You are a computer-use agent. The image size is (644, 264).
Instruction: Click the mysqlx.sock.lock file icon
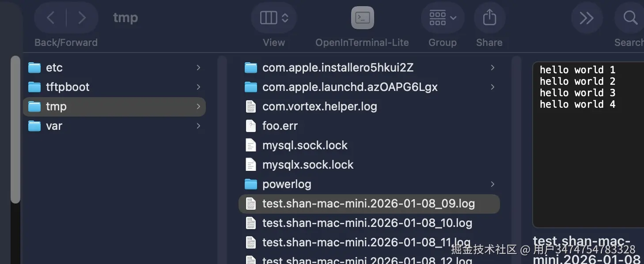tap(251, 165)
